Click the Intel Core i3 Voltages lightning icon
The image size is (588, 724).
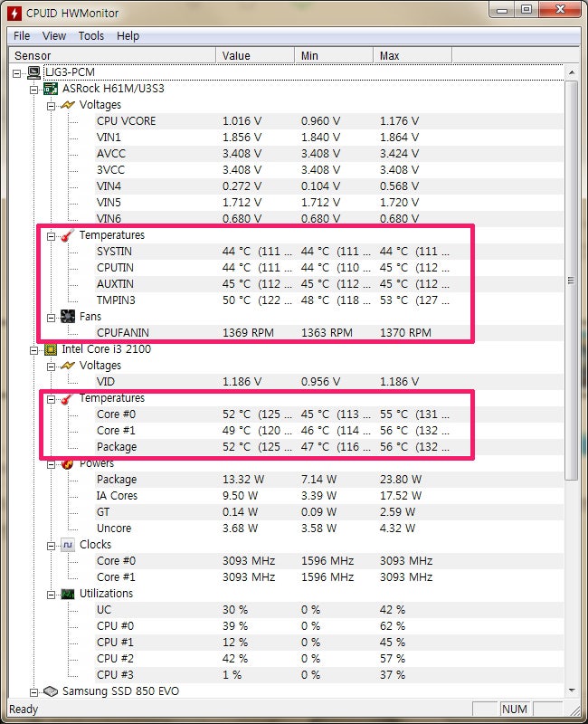[x=67, y=366]
